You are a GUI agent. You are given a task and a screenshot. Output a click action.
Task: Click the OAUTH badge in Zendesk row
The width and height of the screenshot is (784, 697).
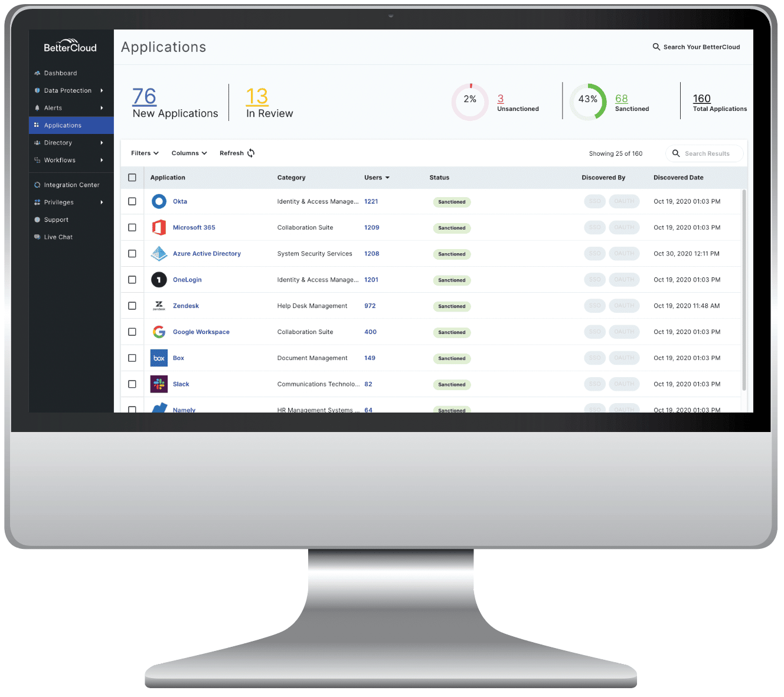[x=624, y=306]
